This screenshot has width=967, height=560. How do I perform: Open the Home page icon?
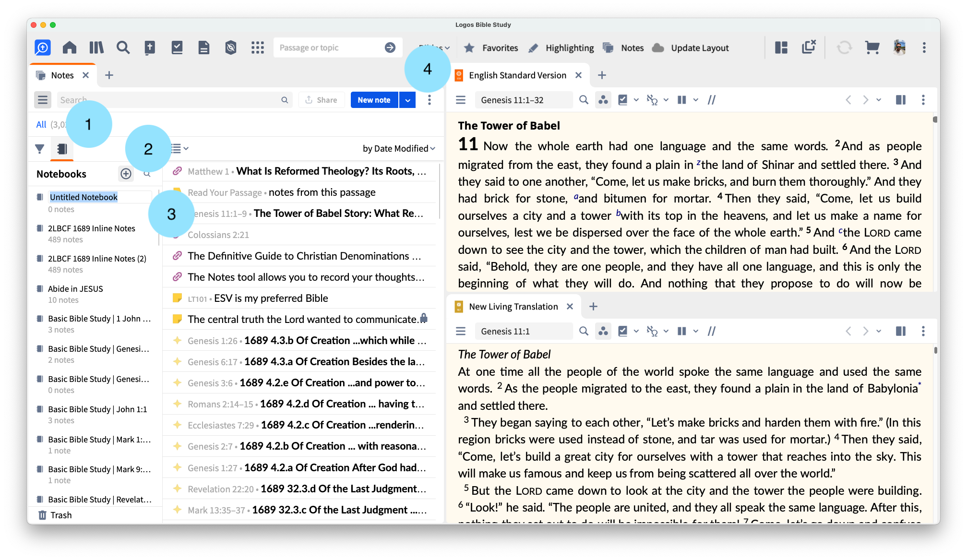70,48
